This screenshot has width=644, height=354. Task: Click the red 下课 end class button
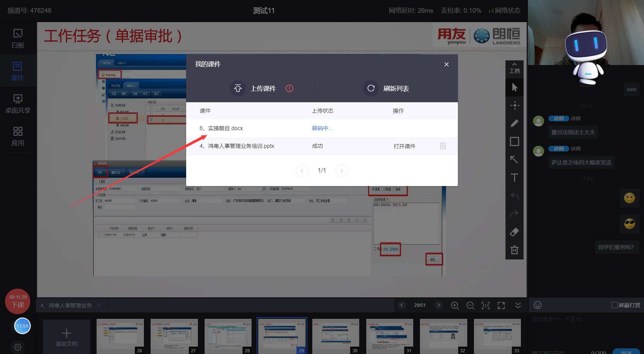tap(18, 301)
